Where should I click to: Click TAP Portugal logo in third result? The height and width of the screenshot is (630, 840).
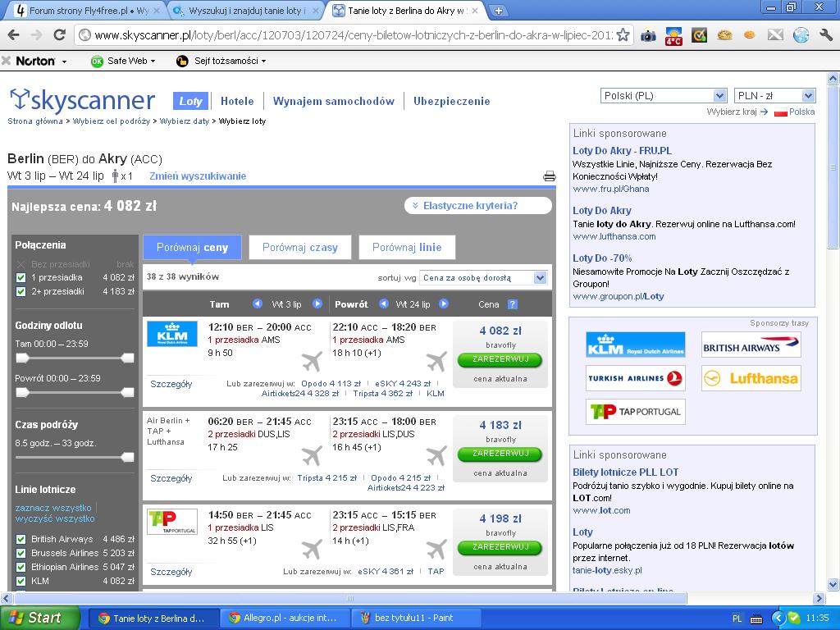tap(172, 522)
